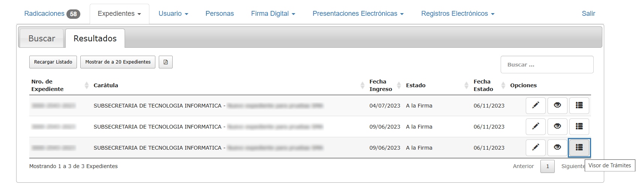
Task: Edit the third expediente with pencil icon
Action: (536, 147)
